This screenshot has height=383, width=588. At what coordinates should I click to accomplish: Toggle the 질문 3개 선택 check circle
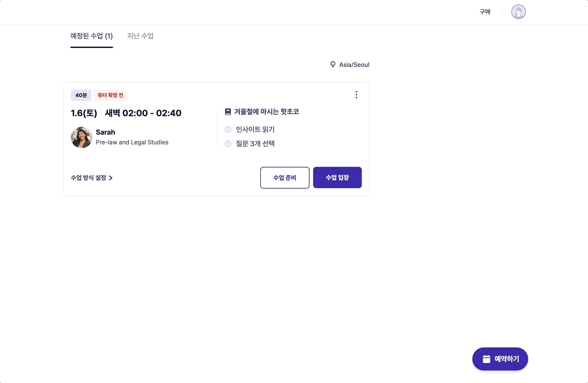(x=228, y=144)
